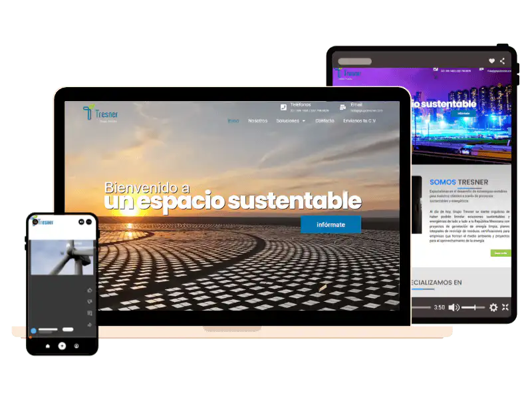Viewport: 532px width, 399px height.
Task: Exit fullscreen in the video player
Action: click(x=505, y=307)
